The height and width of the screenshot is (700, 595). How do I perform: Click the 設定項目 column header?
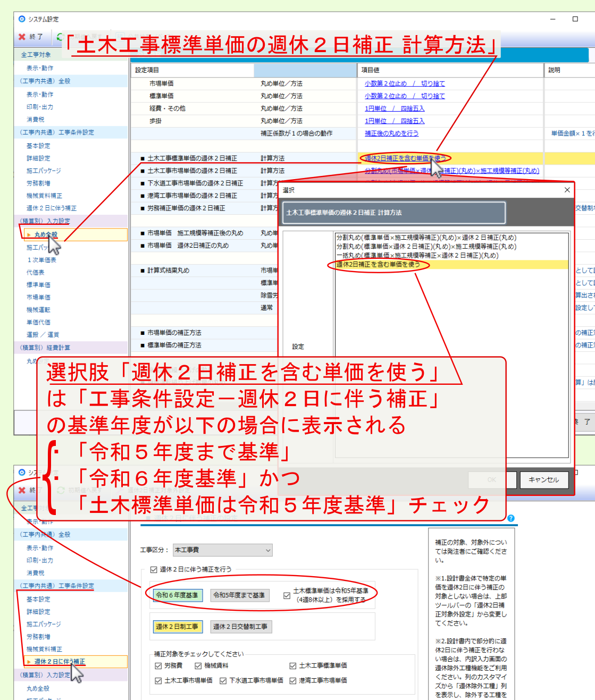click(192, 70)
